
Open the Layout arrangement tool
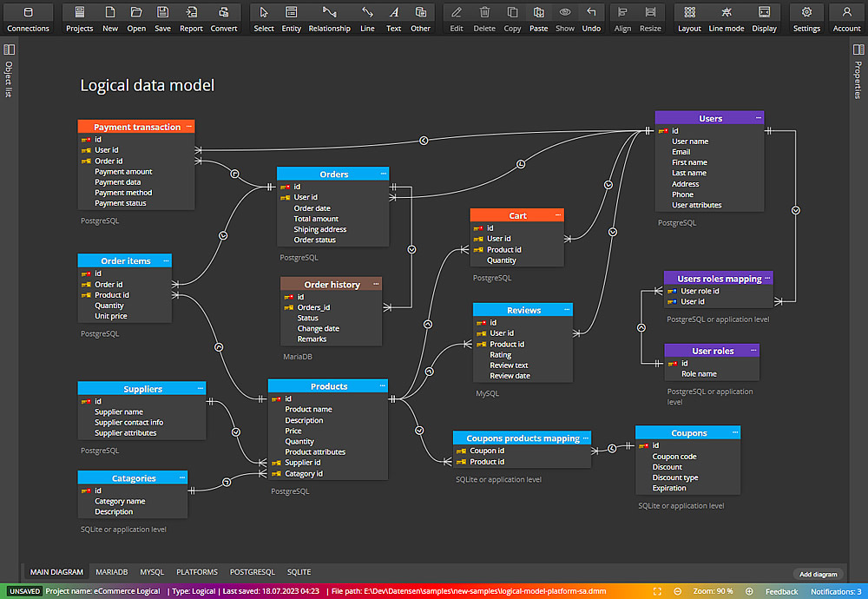click(688, 17)
